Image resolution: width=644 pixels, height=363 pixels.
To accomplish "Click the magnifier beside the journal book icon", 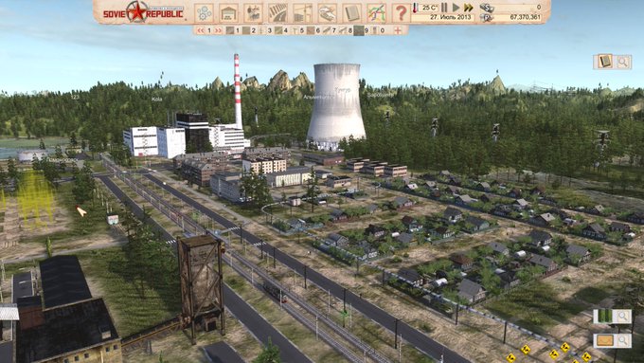I will pos(623,62).
